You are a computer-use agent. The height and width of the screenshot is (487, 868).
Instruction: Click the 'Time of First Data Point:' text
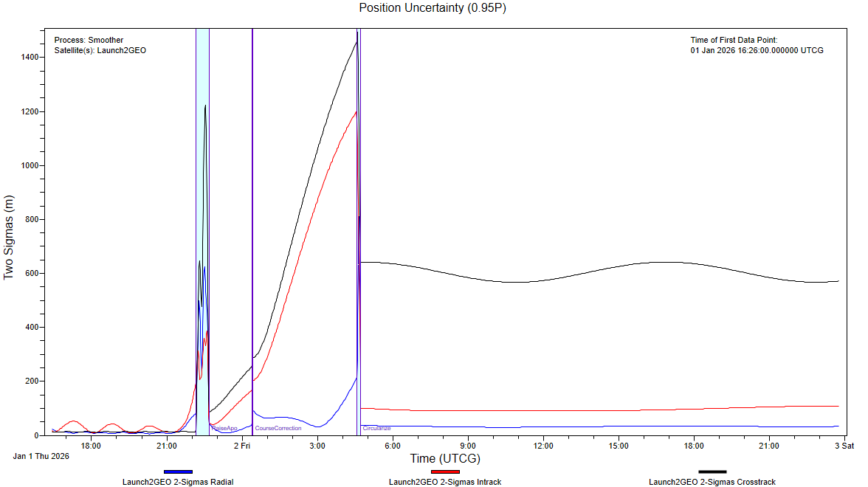[x=734, y=40]
